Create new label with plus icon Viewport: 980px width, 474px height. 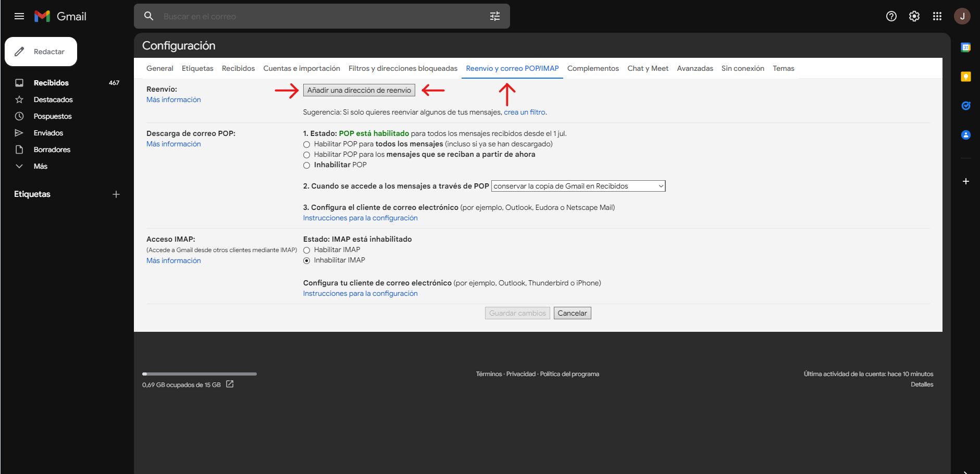(116, 194)
